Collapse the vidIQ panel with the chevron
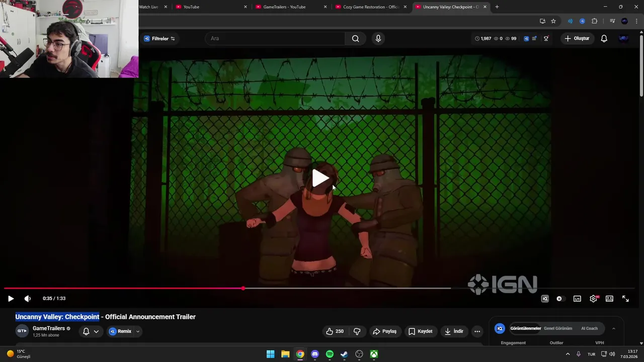 tap(613, 328)
